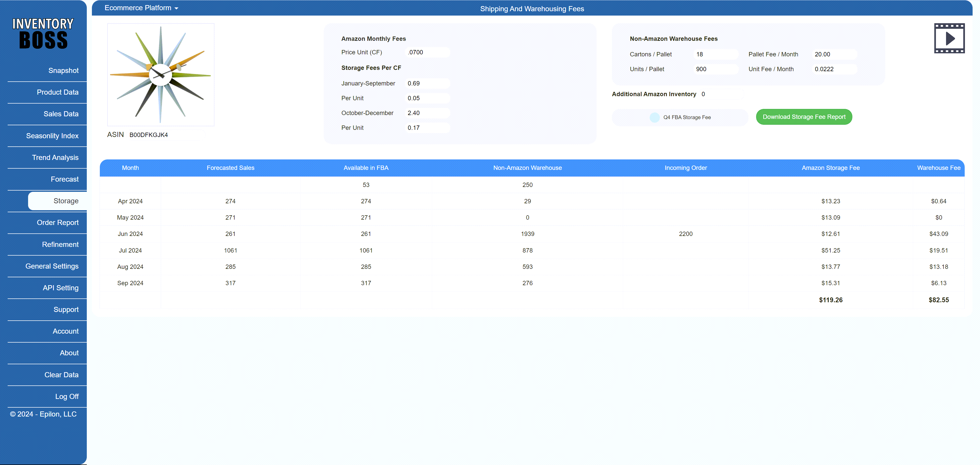This screenshot has width=980, height=465.
Task: Select Clear Data in sidebar
Action: tap(61, 375)
